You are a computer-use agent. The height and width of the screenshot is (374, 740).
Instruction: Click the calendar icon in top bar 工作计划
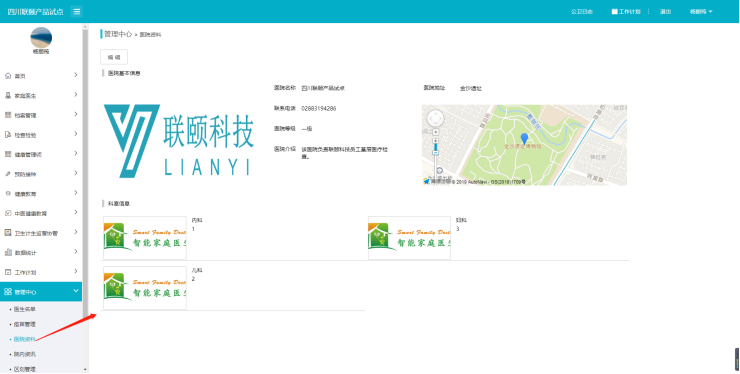614,11
